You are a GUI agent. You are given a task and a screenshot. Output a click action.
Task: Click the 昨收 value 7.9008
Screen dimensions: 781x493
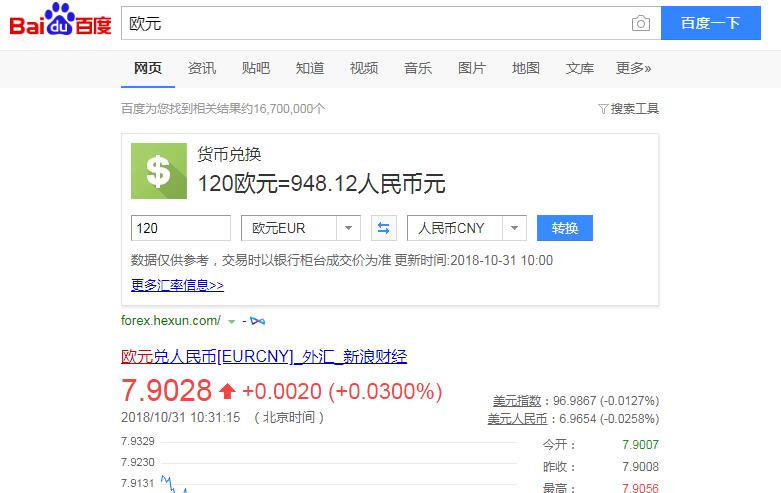point(640,467)
